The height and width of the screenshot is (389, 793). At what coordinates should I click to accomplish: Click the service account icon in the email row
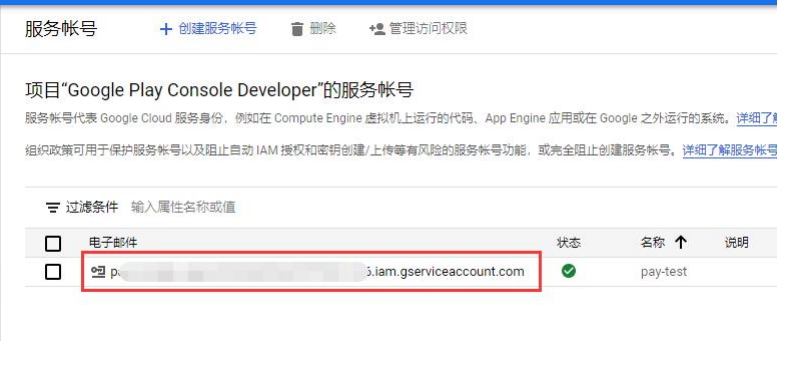tap(97, 272)
